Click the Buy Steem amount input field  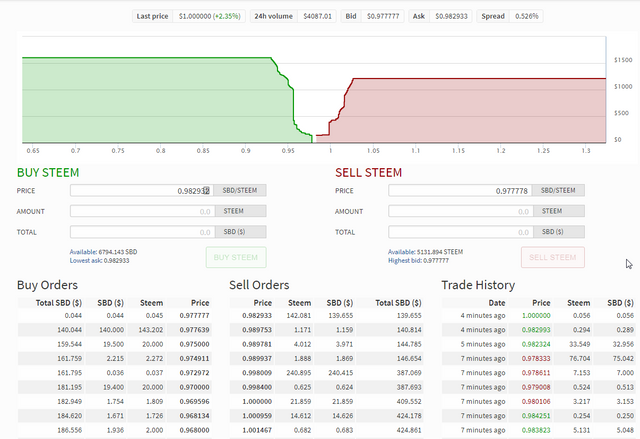coord(142,211)
